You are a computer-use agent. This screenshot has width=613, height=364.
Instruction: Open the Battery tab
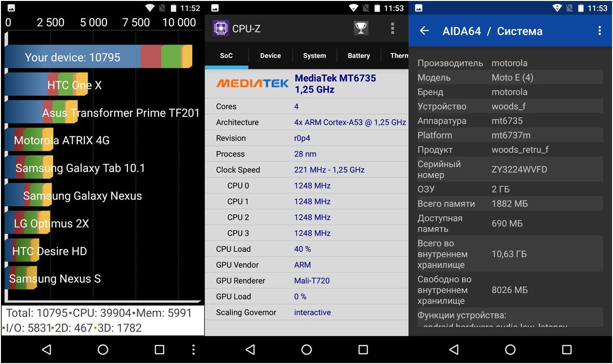pyautogui.click(x=359, y=56)
